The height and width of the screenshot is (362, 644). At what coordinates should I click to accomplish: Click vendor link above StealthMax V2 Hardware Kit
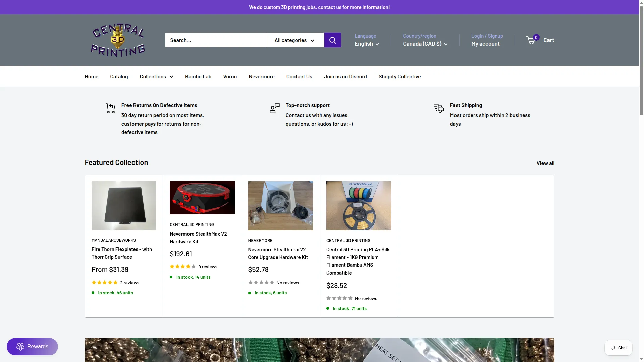192,224
